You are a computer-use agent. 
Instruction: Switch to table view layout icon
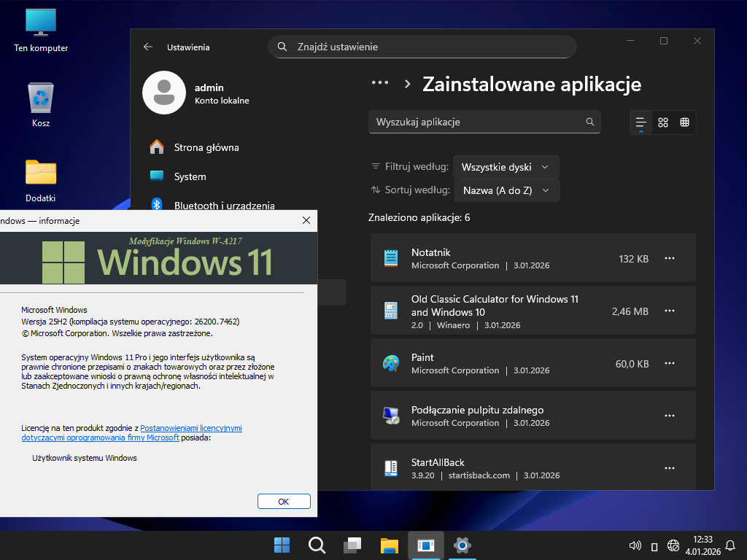click(684, 122)
